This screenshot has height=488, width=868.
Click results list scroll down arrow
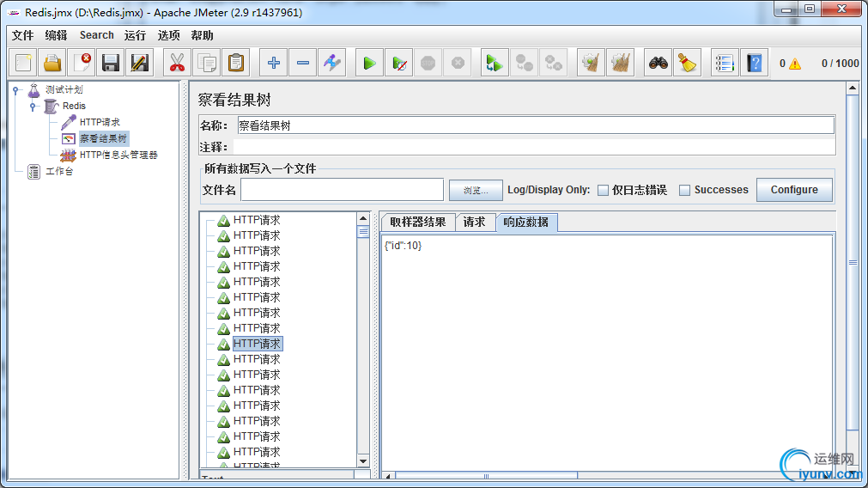(x=363, y=461)
